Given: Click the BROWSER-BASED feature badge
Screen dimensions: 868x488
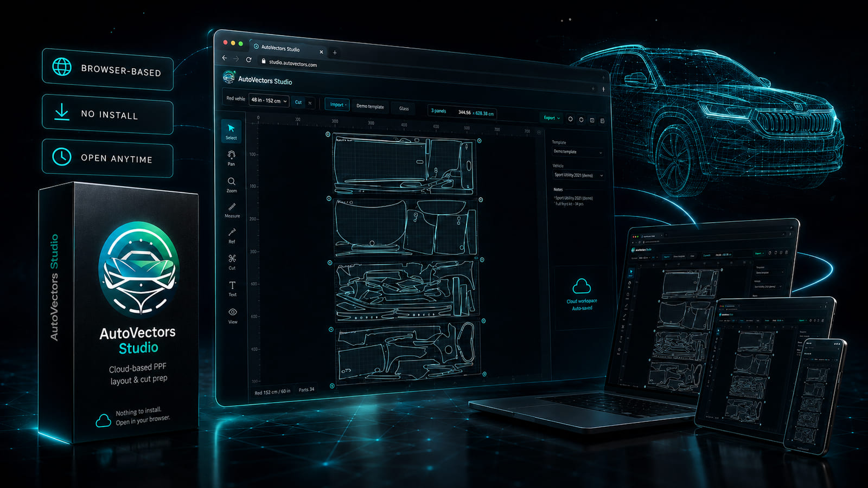Looking at the screenshot, I should tap(108, 70).
